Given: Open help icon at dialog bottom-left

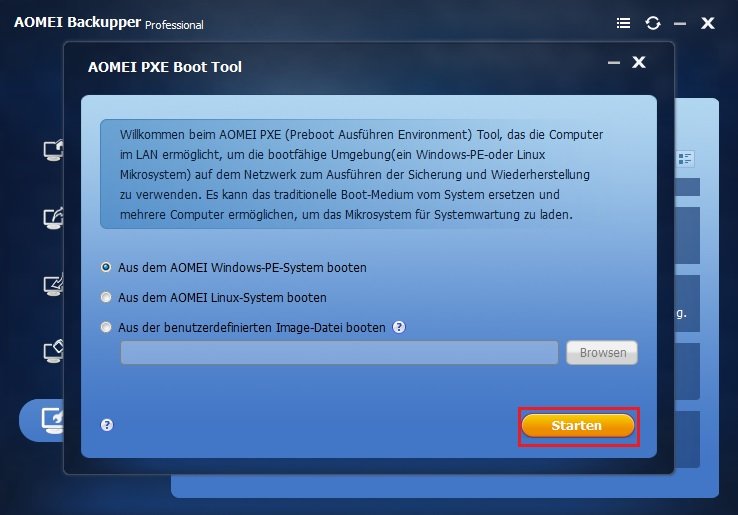Looking at the screenshot, I should (x=107, y=425).
